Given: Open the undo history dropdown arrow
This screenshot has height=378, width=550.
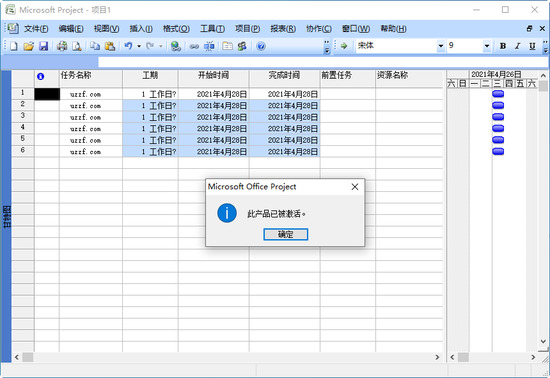Looking at the screenshot, I should click(x=139, y=46).
